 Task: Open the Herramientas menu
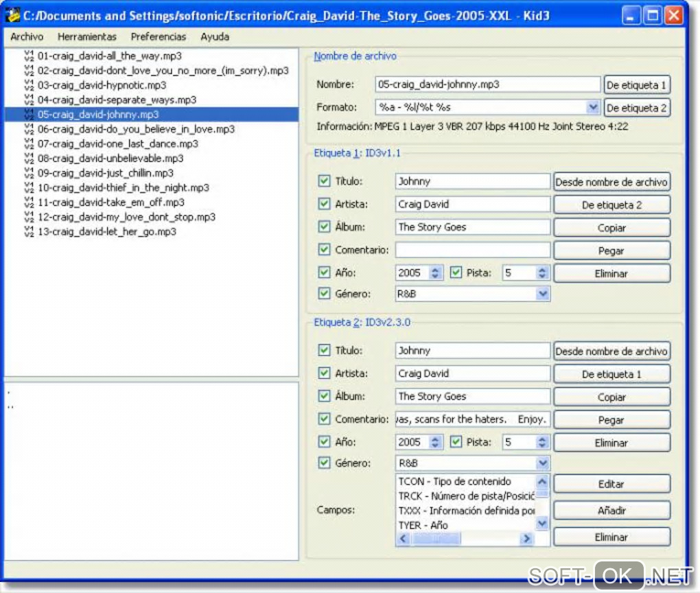pyautogui.click(x=87, y=37)
